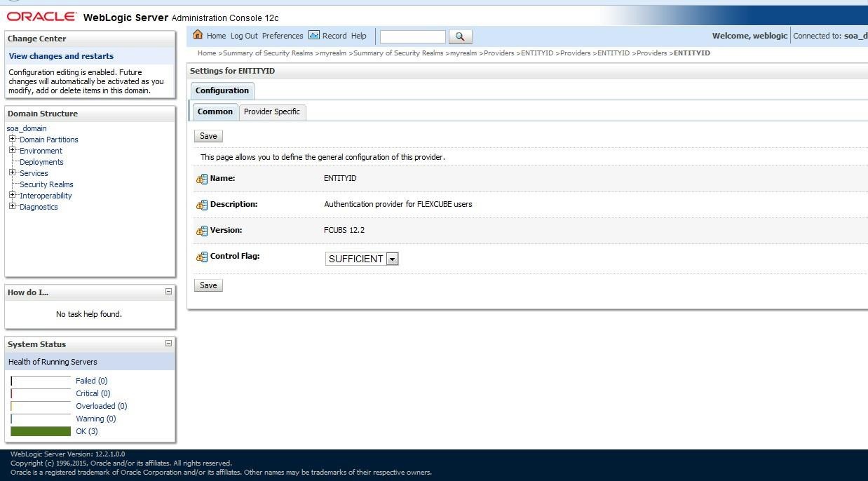Click the info icon beside Control Flag
This screenshot has width=868, height=481.
coord(202,257)
